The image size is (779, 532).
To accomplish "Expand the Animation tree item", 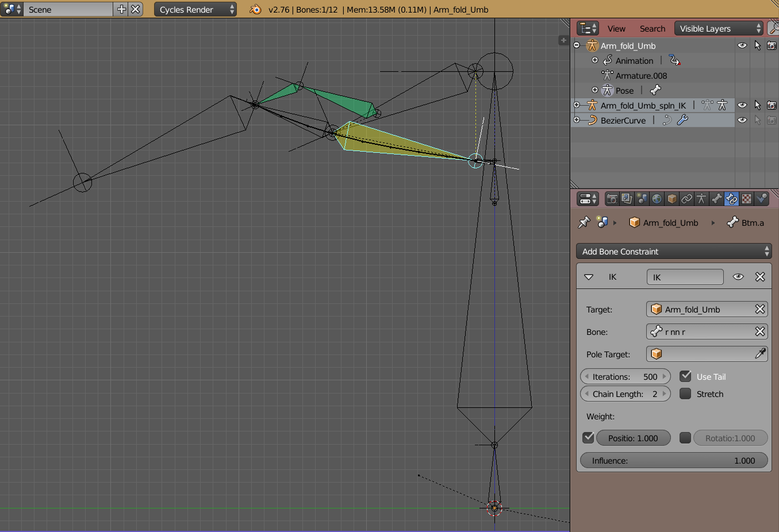I will (x=595, y=60).
